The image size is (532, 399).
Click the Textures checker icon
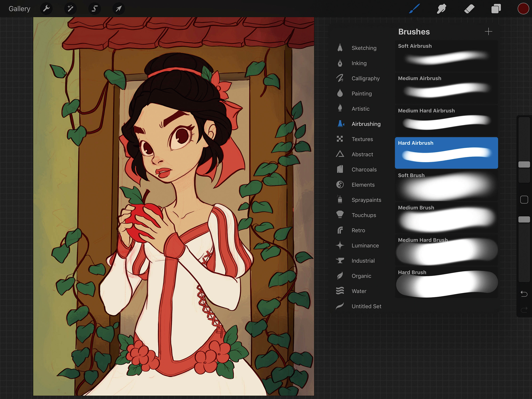click(340, 139)
